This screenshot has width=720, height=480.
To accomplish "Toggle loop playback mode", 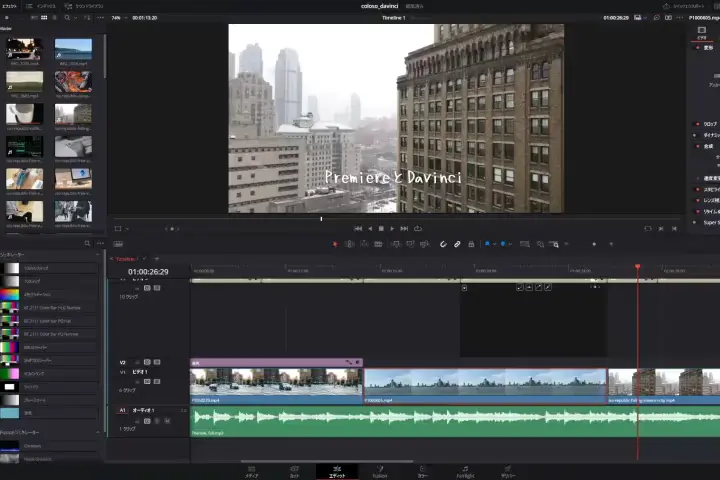I will click(x=418, y=228).
